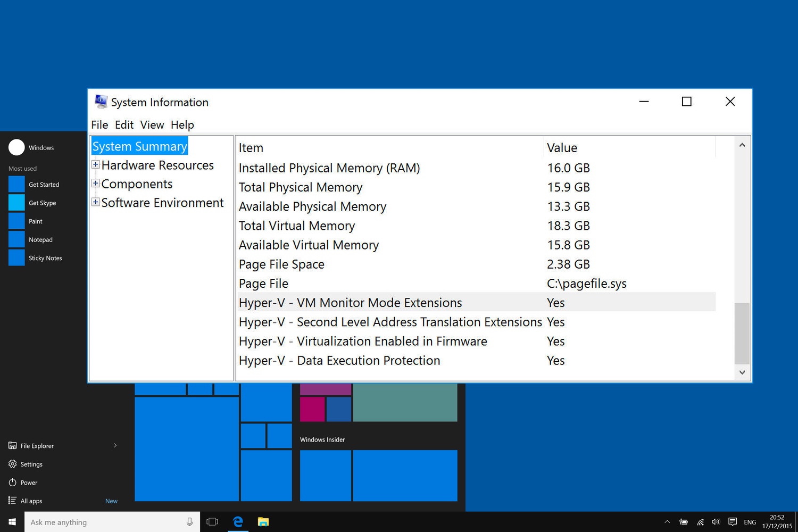Click the network icon in system tray
The height and width of the screenshot is (532, 798).
coord(700,522)
